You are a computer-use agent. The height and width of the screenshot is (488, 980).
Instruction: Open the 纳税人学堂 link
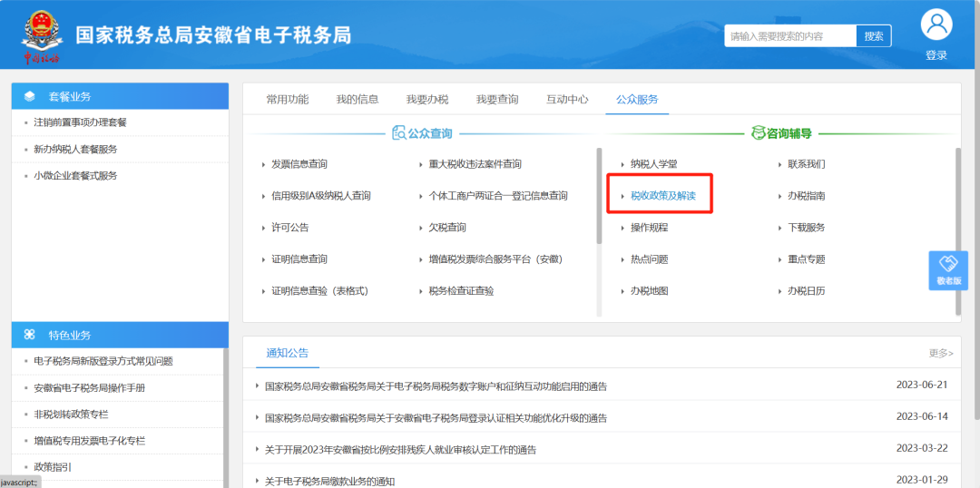coord(653,164)
